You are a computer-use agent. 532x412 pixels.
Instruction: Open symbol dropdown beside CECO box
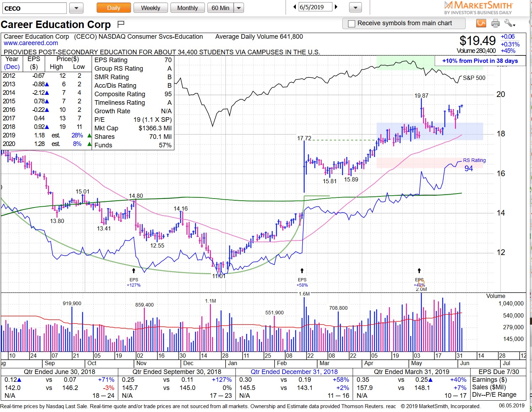click(x=76, y=7)
